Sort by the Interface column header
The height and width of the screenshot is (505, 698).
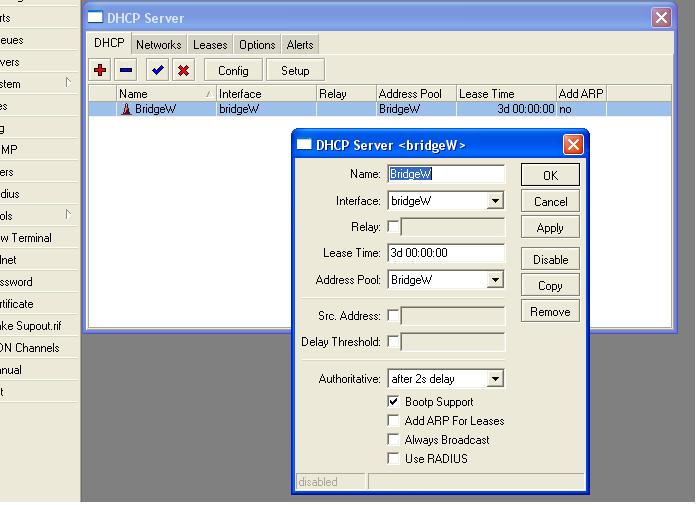click(x=267, y=94)
